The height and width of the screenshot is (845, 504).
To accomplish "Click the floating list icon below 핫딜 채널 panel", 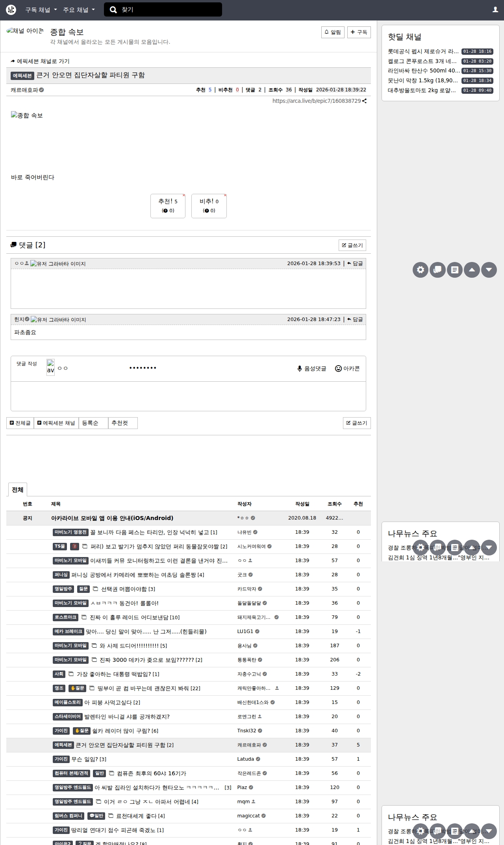I will tap(455, 270).
